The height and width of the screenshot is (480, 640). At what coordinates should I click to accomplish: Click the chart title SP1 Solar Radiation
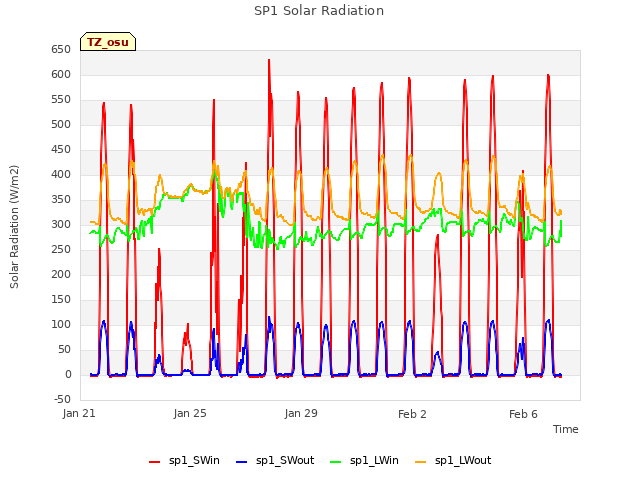[319, 11]
